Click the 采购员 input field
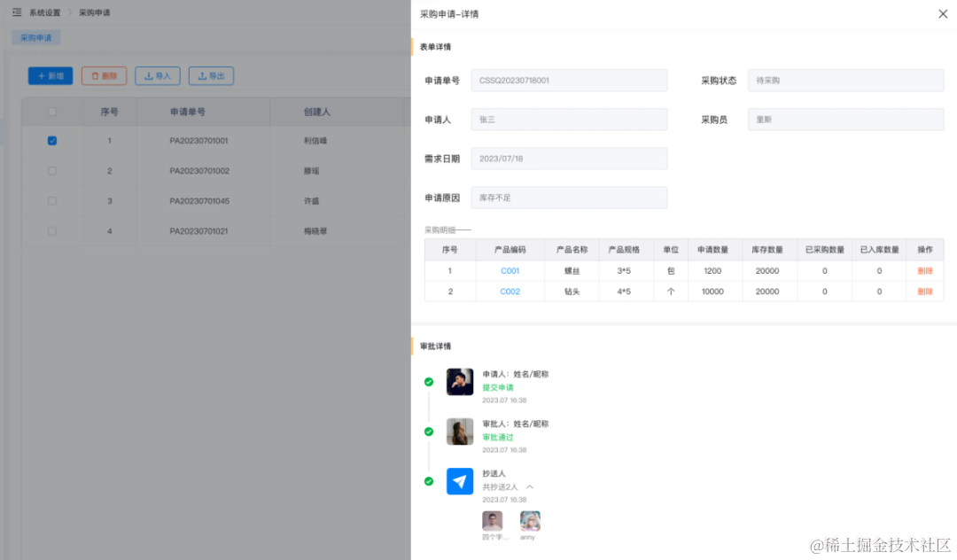 click(846, 120)
